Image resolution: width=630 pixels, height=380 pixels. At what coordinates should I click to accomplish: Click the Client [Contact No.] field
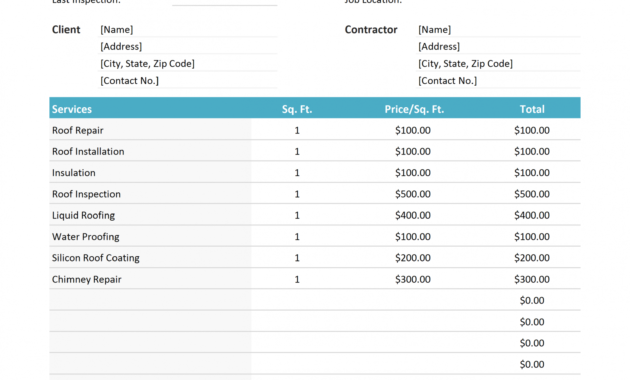(188, 80)
